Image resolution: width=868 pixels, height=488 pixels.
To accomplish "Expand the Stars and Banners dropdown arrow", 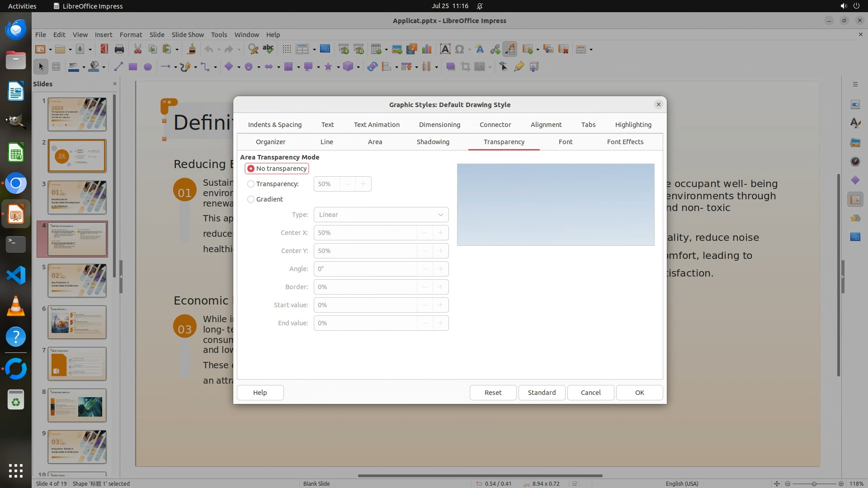I will [338, 67].
